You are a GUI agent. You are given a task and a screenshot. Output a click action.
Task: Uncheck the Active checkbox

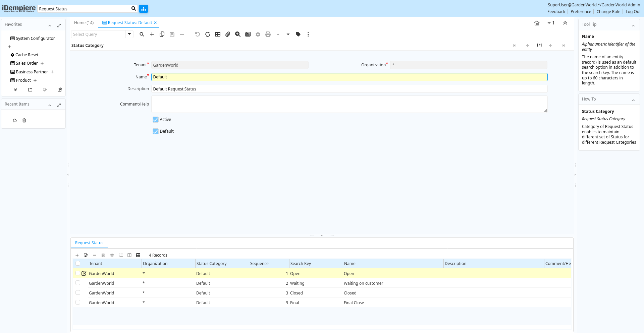point(156,120)
